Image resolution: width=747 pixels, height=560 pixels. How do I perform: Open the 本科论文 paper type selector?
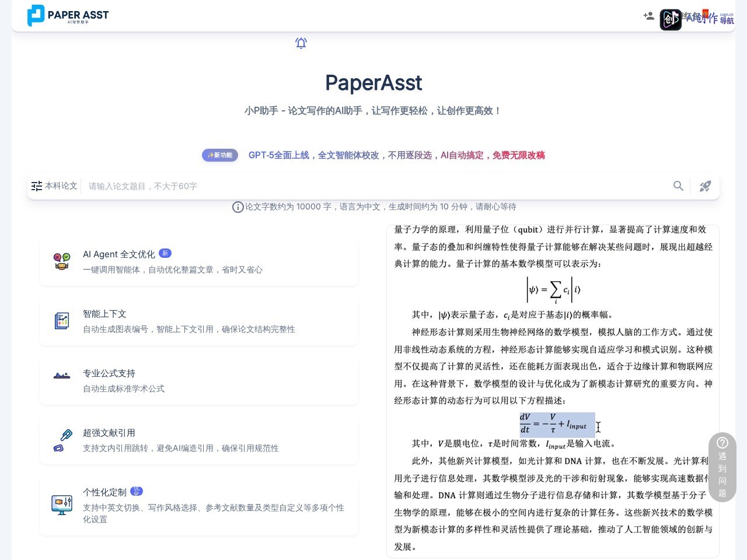coord(54,186)
